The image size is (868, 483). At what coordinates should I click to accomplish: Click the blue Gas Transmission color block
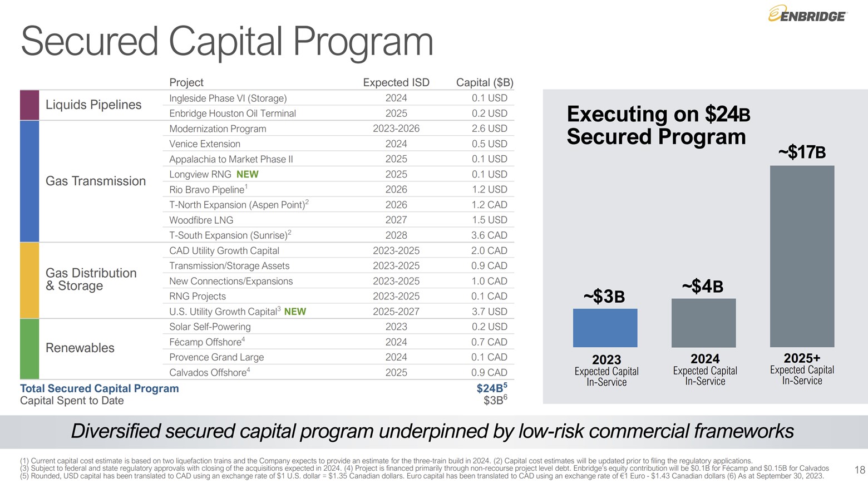29,181
